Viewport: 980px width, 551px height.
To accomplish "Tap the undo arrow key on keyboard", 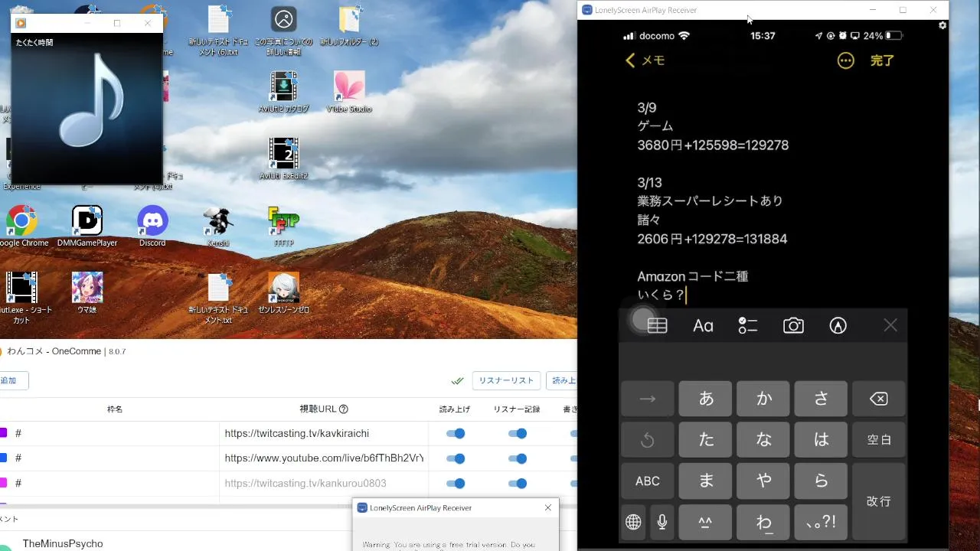I will click(648, 440).
